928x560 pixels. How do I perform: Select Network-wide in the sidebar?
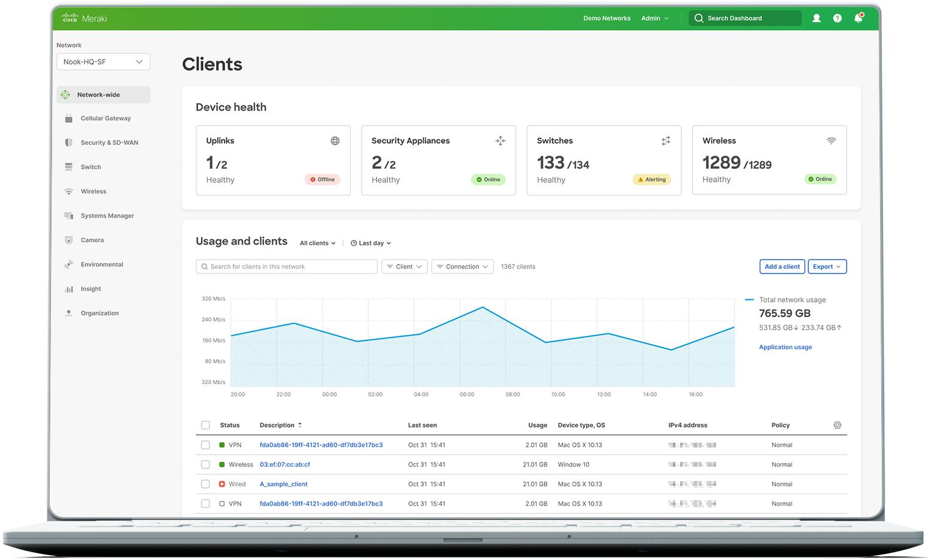coord(104,95)
